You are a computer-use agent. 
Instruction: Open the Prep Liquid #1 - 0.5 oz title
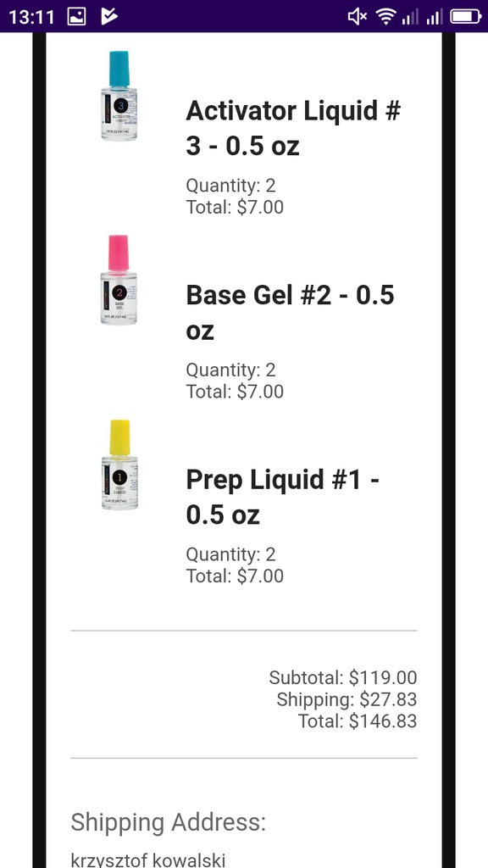click(x=282, y=497)
